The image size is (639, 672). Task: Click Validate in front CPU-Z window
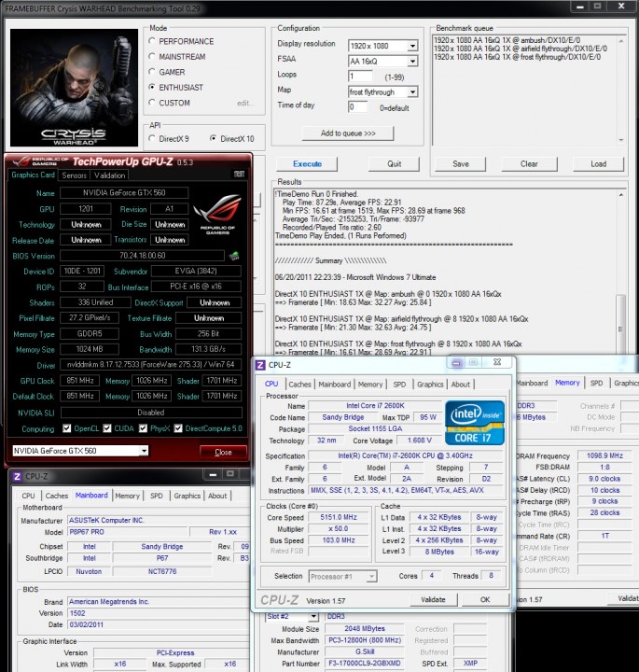click(x=433, y=599)
